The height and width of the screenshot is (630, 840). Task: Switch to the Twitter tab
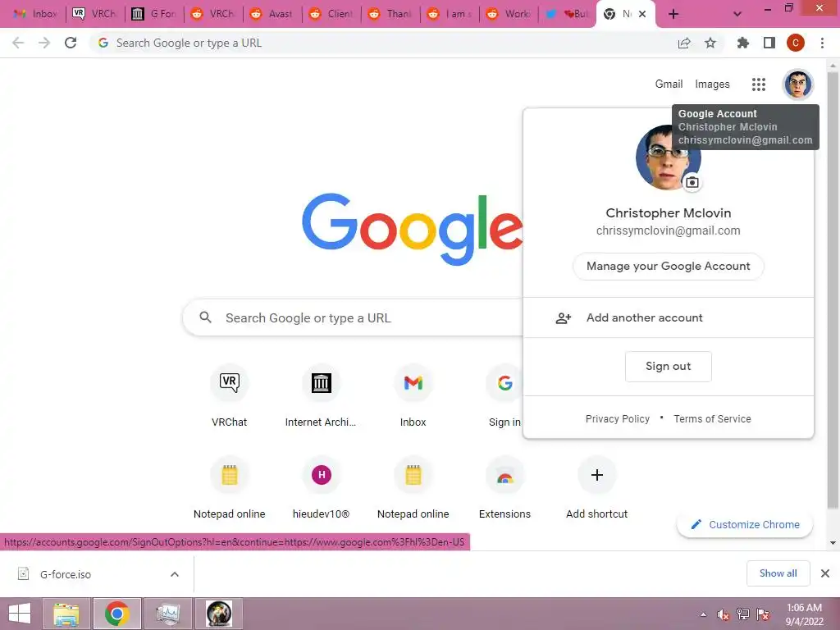click(568, 14)
